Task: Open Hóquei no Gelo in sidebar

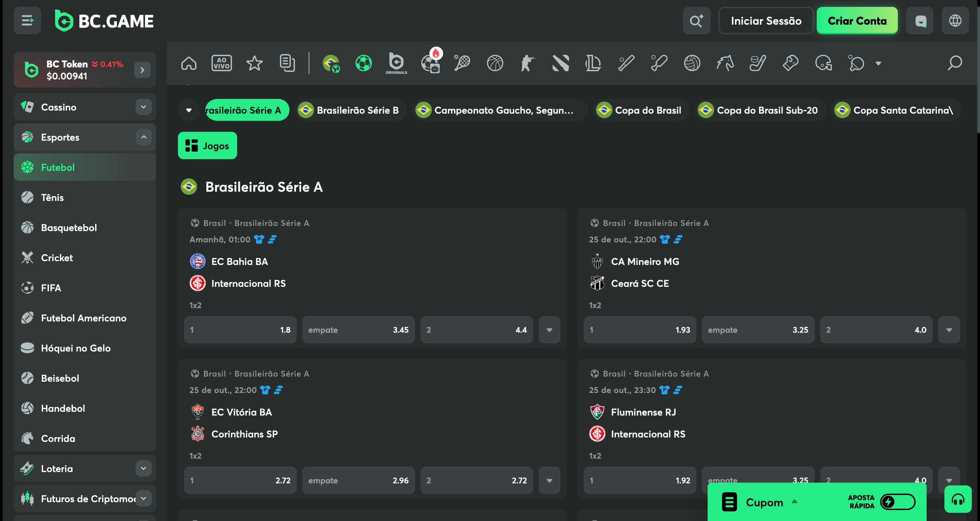Action: pos(85,348)
